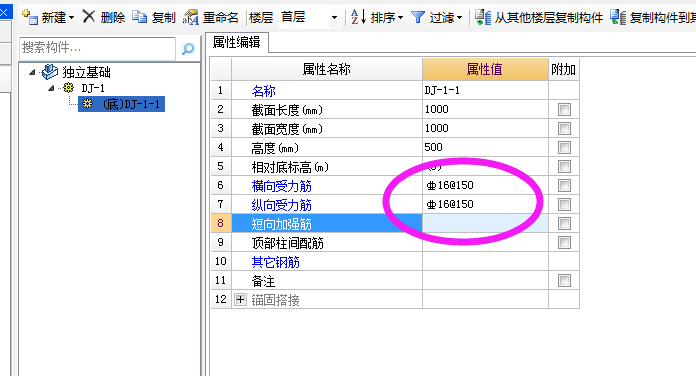Click the 属性值 column header
696x376 pixels.
point(485,69)
